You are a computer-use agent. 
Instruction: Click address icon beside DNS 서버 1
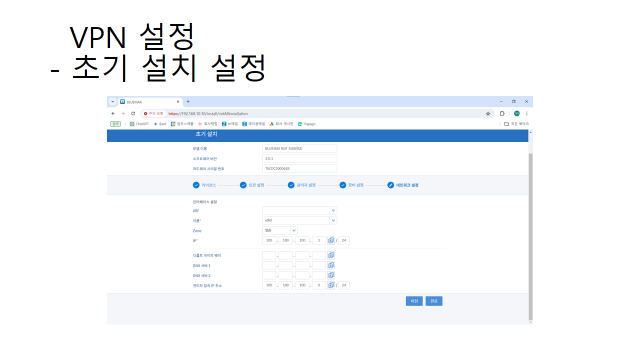coord(331,265)
